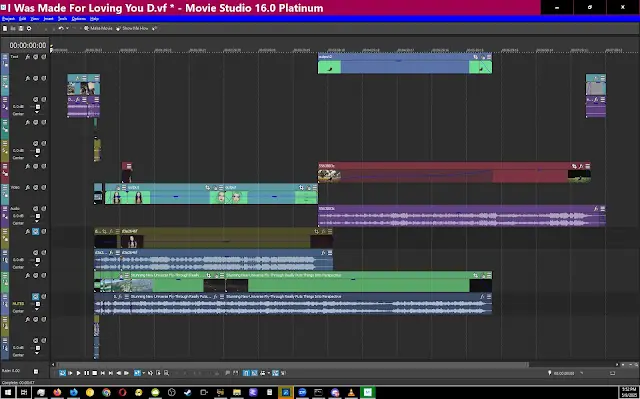Open the edit tool selector dropdown arrow
Viewport: 640px width, 399px height.
coord(143,373)
